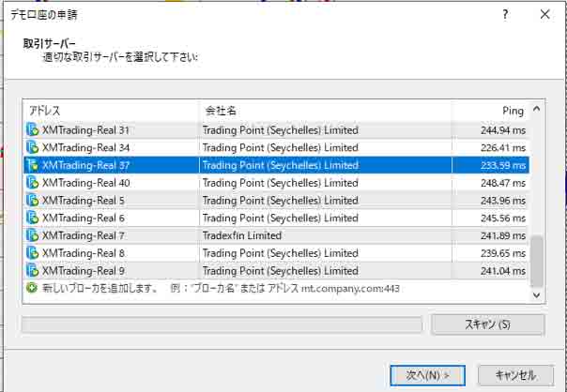Click the server icon for XMTrading-Real 5
This screenshot has height=392, width=567.
[x=32, y=200]
